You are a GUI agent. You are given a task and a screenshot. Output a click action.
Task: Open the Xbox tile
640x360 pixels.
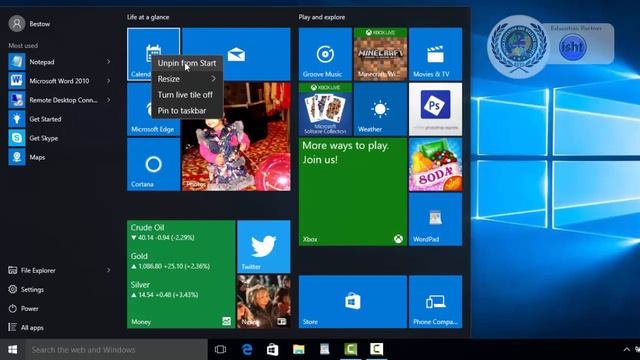click(x=353, y=192)
